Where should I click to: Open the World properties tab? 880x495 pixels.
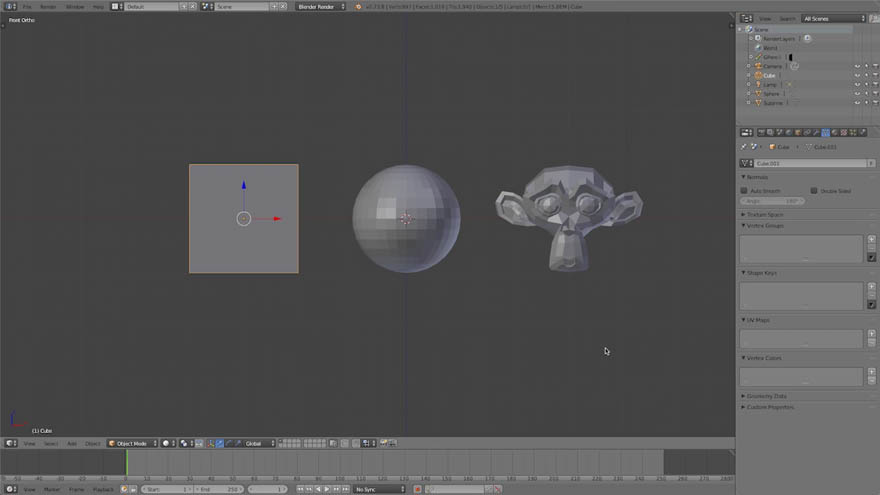789,132
